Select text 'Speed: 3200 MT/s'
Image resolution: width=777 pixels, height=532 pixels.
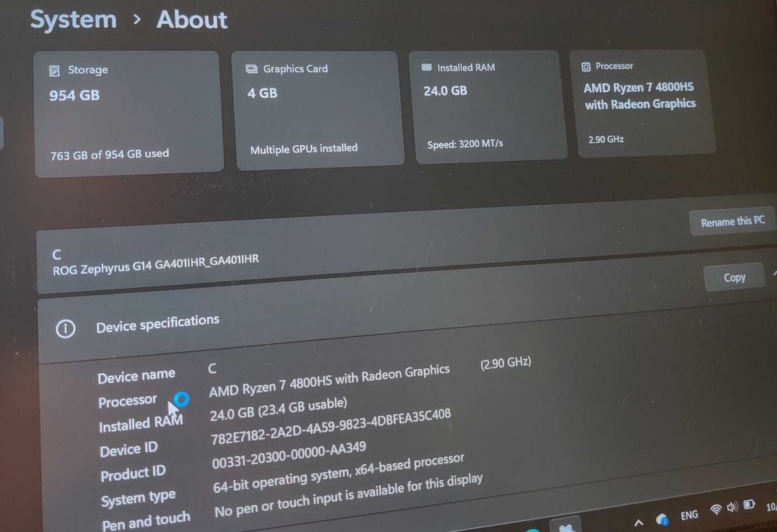point(465,144)
